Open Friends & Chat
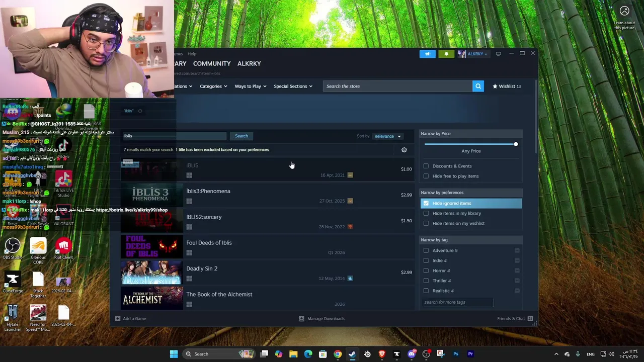Image resolution: width=644 pixels, height=362 pixels. [515, 318]
